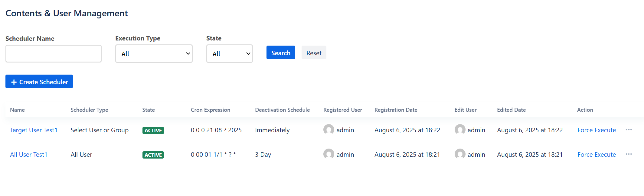Click cron expression 0 00 01 1/1 * ? *
Screen dimensions: 644x196
point(213,155)
